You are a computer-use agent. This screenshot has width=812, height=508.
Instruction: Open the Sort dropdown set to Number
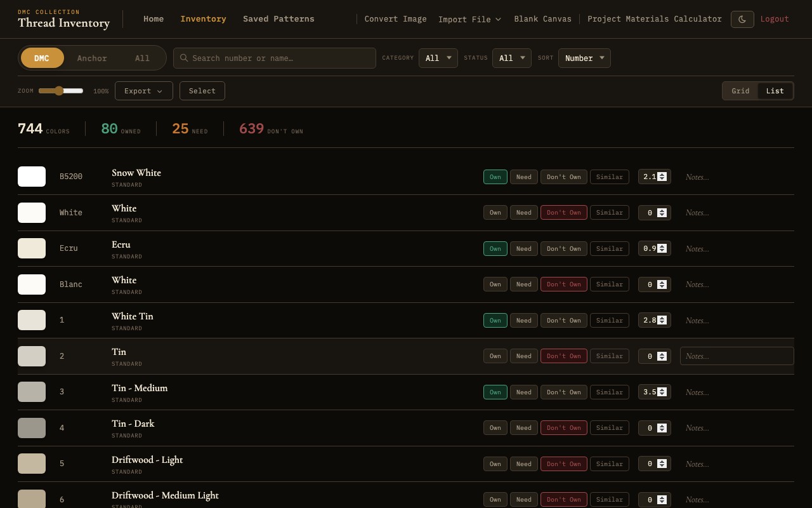click(584, 58)
